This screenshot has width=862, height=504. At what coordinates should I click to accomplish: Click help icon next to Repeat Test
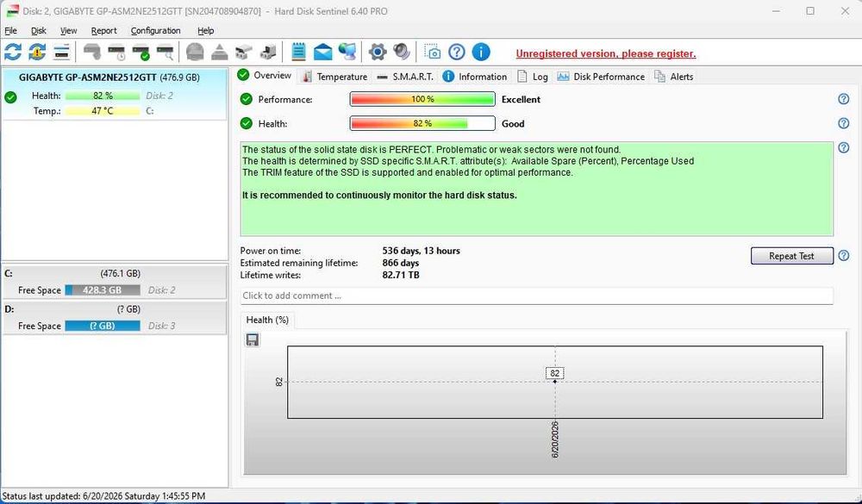pos(844,256)
